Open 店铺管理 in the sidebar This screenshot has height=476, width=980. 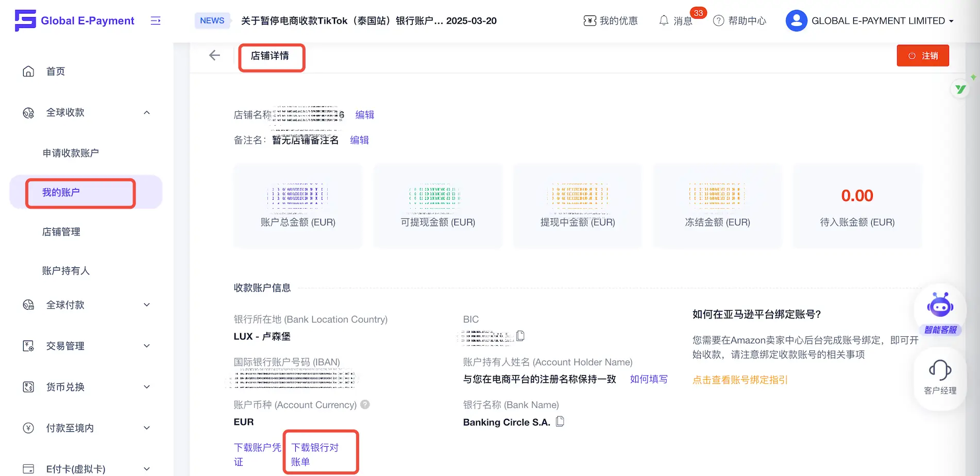pyautogui.click(x=61, y=232)
